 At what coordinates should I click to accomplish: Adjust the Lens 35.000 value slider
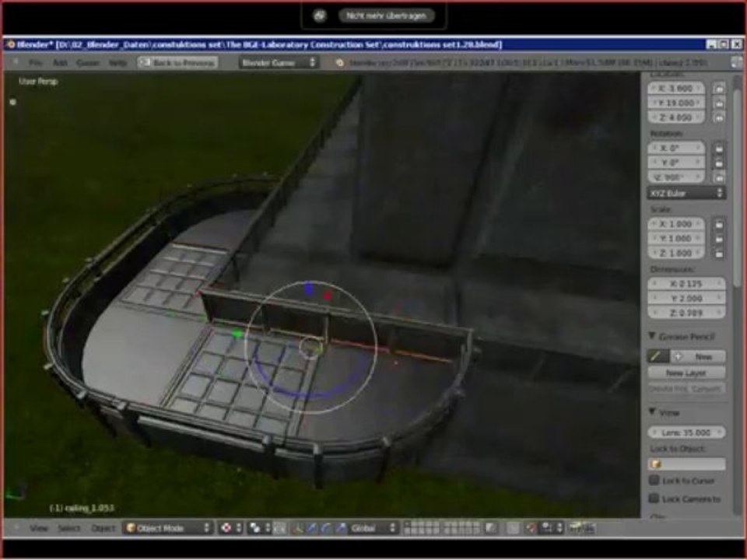point(686,432)
